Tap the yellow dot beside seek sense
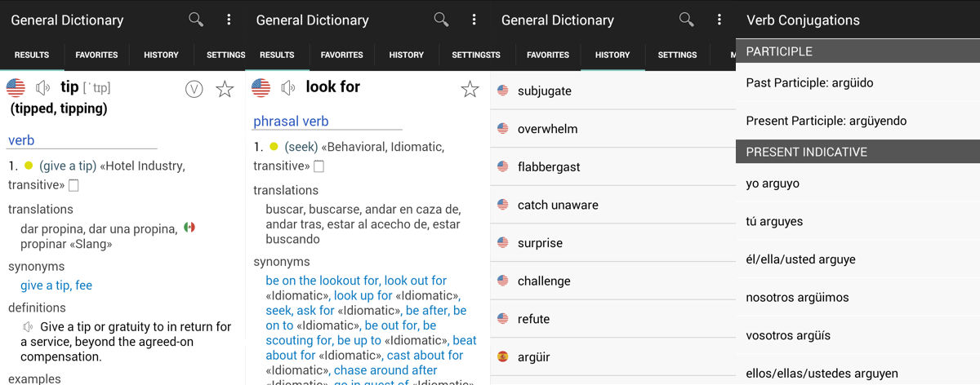The width and height of the screenshot is (980, 385). (274, 148)
